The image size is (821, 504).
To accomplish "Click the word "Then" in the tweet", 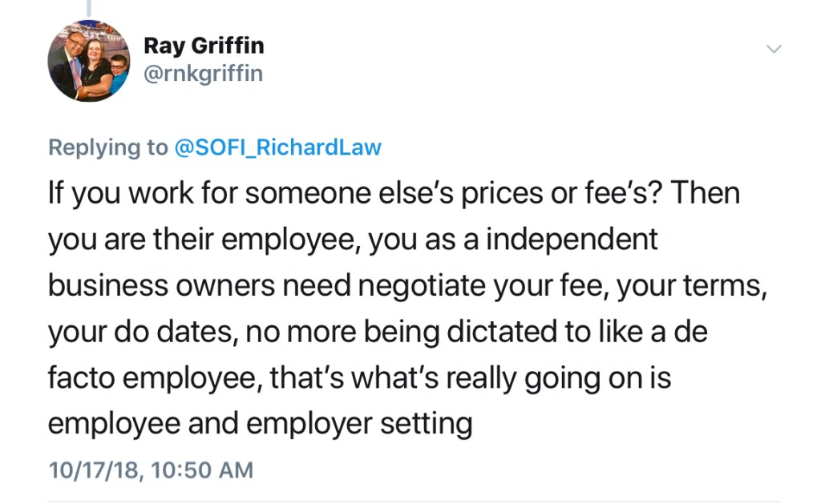I will click(704, 194).
